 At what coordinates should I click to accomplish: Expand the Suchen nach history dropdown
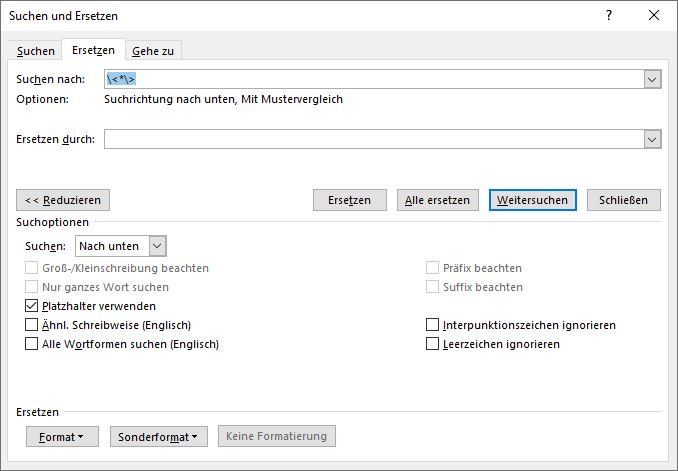click(653, 80)
